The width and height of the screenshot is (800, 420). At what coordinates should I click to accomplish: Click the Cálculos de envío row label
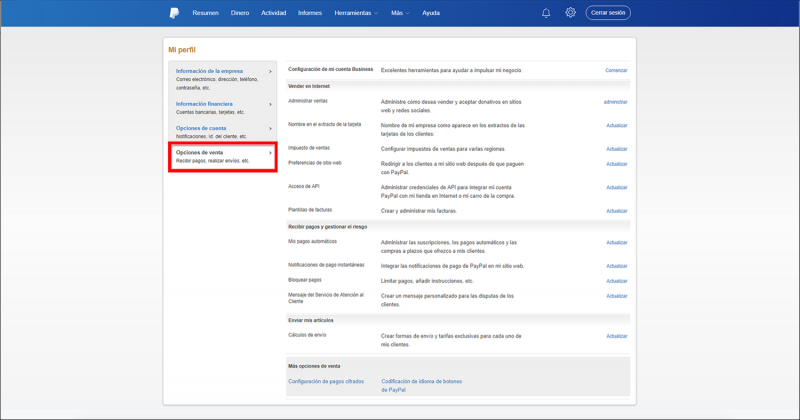click(307, 335)
